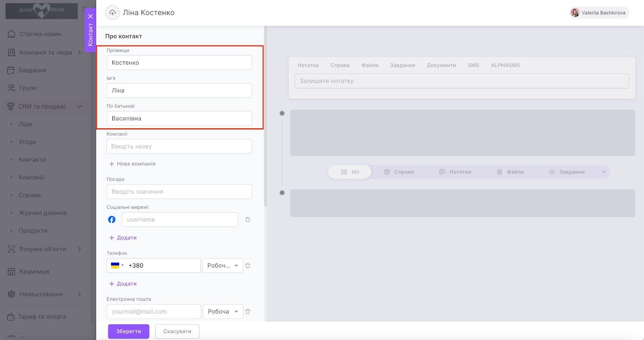Viewport: 644px width, 340px height.
Task: Expand the email type Робоча dropdown
Action: tap(223, 311)
